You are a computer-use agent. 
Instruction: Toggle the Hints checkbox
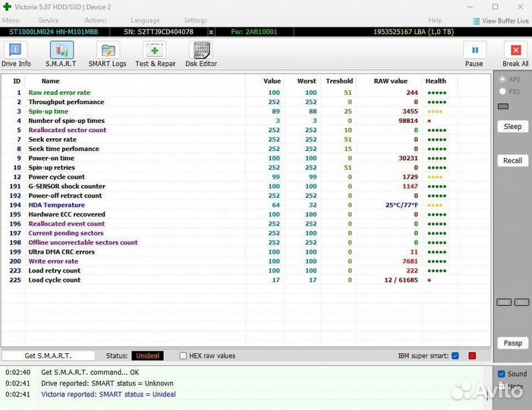point(501,386)
